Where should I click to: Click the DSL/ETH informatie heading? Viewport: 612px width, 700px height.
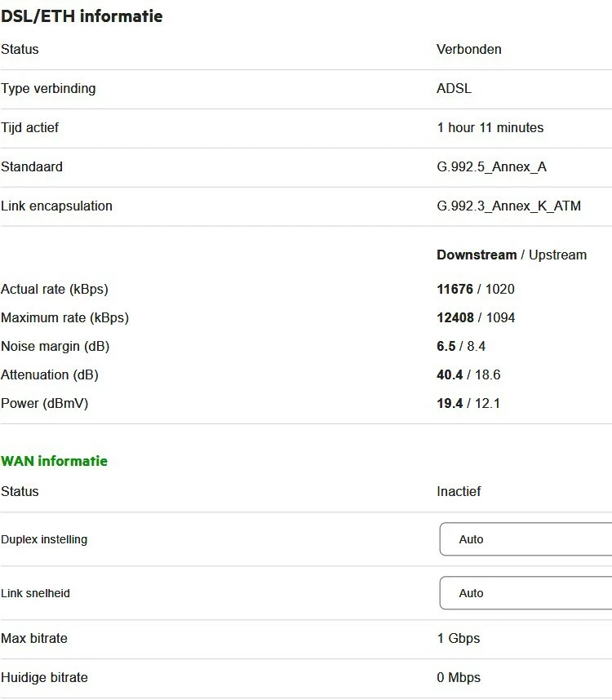[x=82, y=16]
